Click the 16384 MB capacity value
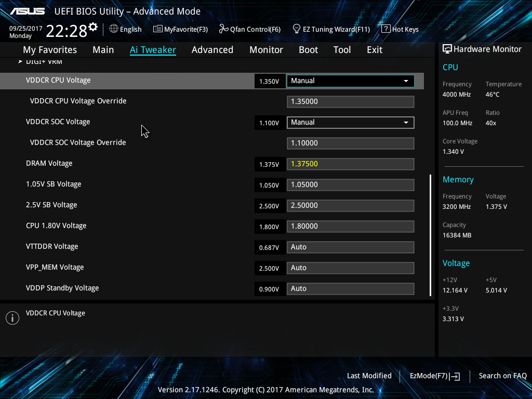The width and height of the screenshot is (532, 399). pos(457,235)
